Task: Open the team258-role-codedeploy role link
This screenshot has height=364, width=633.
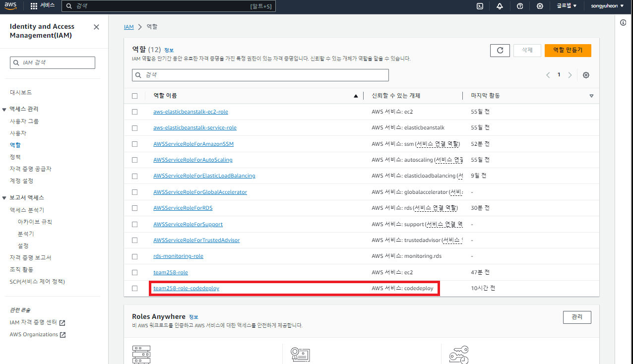Action: tap(186, 288)
